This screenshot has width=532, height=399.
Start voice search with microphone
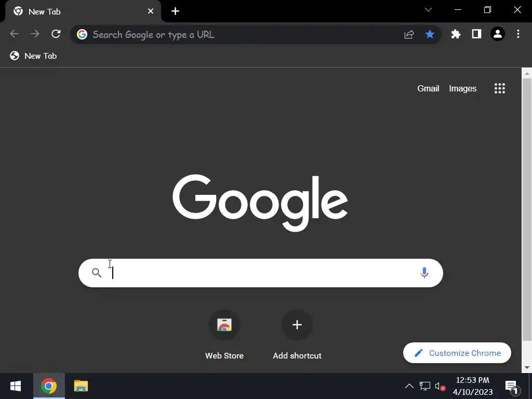tap(424, 273)
